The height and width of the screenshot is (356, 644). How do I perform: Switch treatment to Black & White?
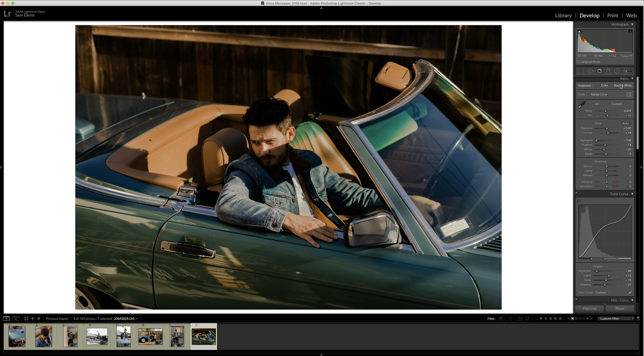(623, 86)
